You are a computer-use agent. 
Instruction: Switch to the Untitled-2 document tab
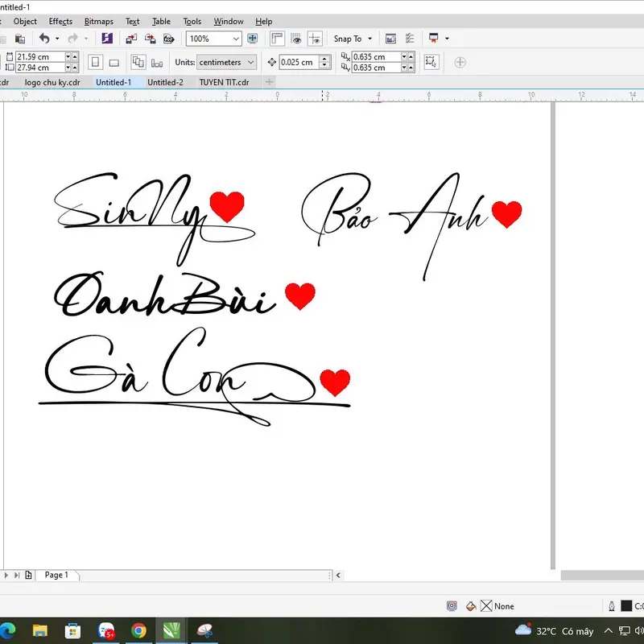pos(165,82)
